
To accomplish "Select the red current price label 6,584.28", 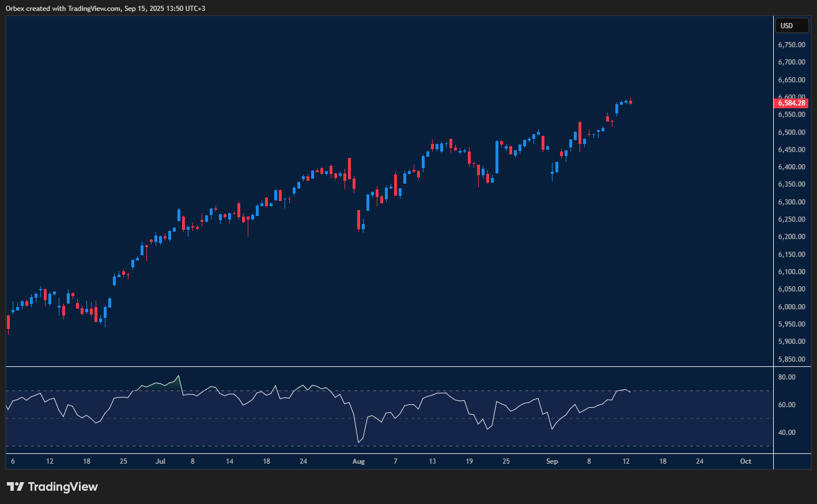I will (791, 103).
